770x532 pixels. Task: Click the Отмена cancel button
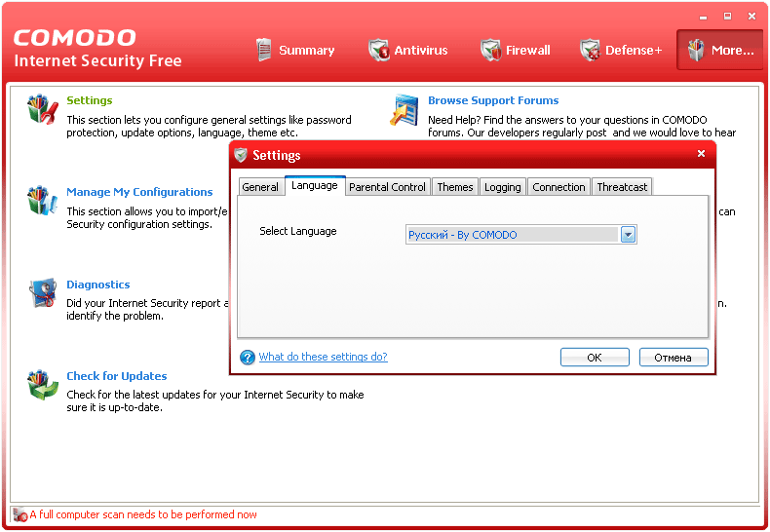(674, 358)
